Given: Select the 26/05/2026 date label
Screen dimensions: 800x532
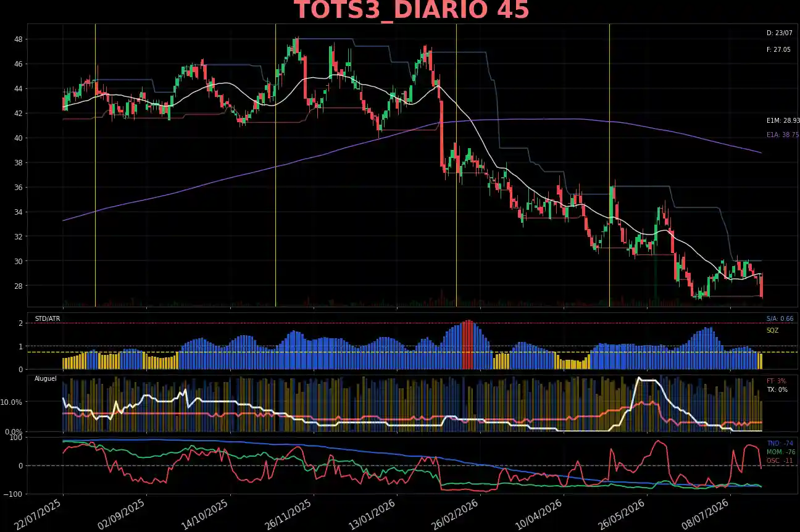Looking at the screenshot, I should click(x=623, y=514).
